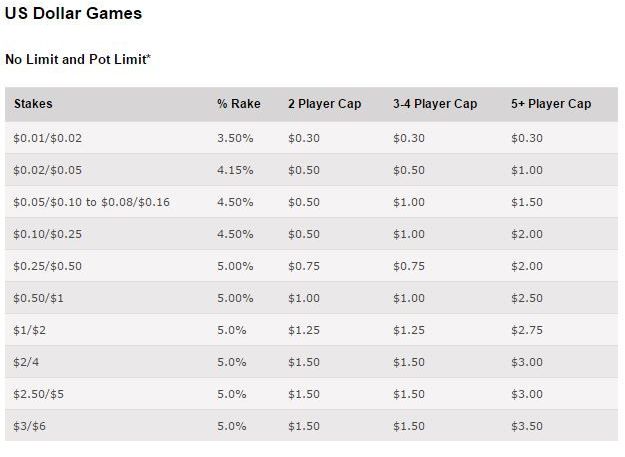The height and width of the screenshot is (457, 625).
Task: Click the % Rake column header
Action: coord(239,104)
